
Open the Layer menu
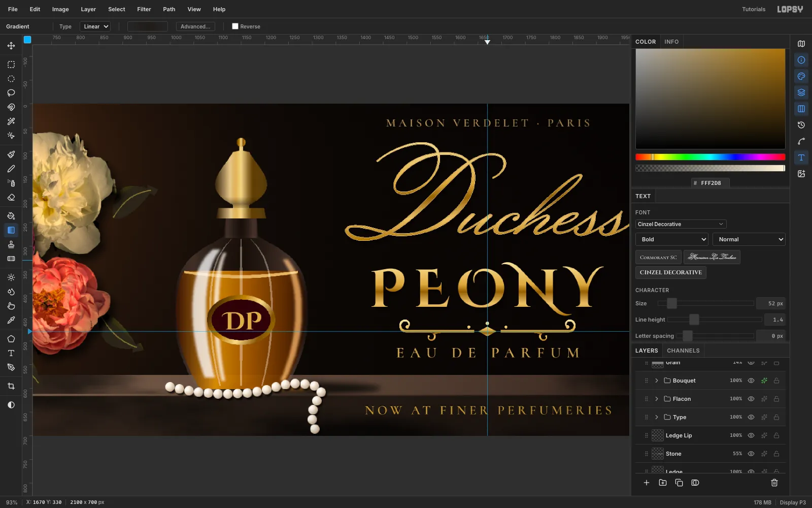[x=88, y=9]
